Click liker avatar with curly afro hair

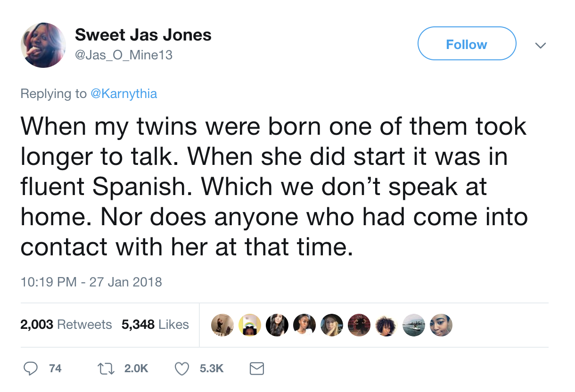[387, 325]
